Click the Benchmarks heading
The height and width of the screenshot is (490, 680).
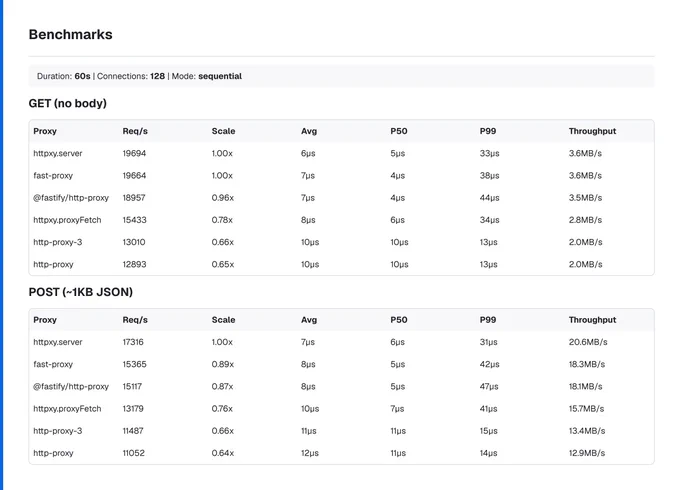70,34
